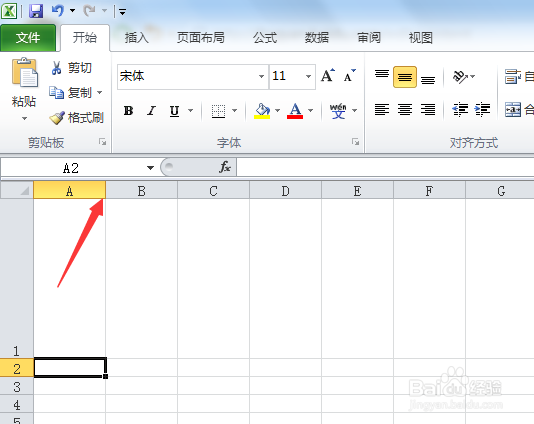Align text right icon
The height and width of the screenshot is (424, 534).
pos(428,110)
